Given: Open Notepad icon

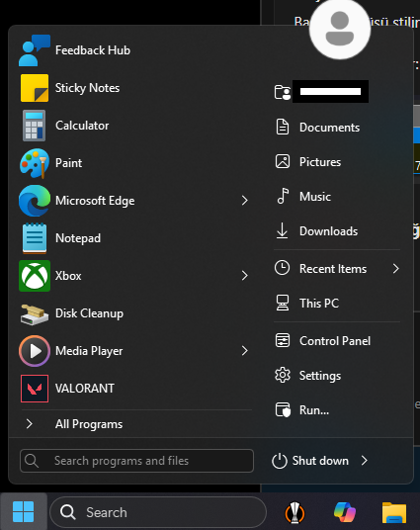Looking at the screenshot, I should 35,238.
